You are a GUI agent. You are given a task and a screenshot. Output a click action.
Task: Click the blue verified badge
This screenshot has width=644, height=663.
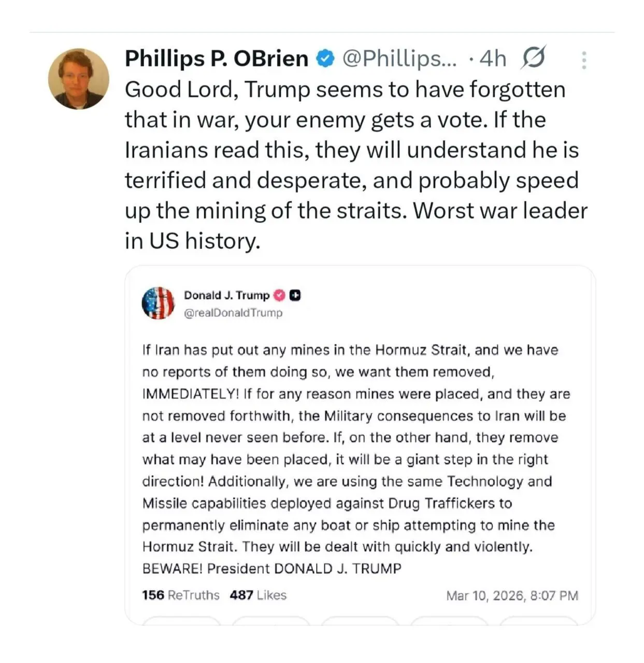[x=325, y=59]
